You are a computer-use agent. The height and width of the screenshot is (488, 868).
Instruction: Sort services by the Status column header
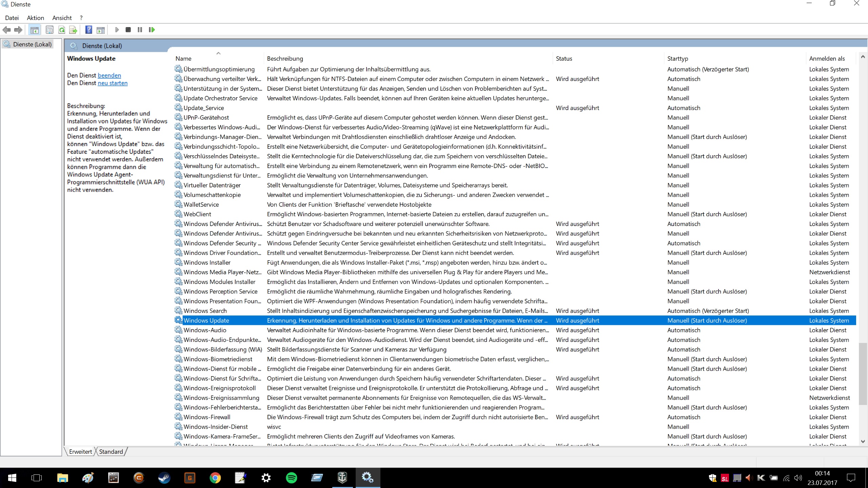564,59
